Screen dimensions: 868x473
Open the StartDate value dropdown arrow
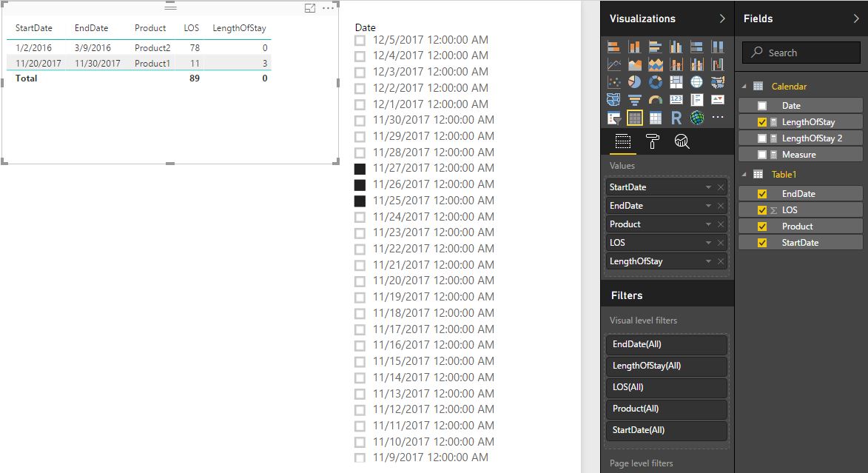[x=708, y=187]
